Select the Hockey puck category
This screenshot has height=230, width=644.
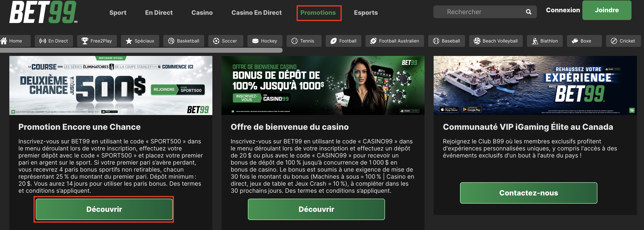(x=265, y=41)
